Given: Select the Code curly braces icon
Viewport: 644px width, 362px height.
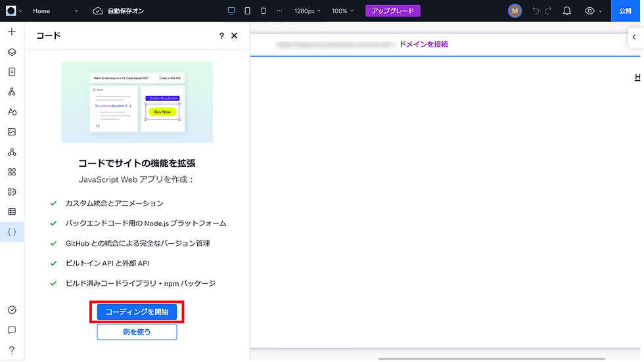Looking at the screenshot, I should 12,232.
